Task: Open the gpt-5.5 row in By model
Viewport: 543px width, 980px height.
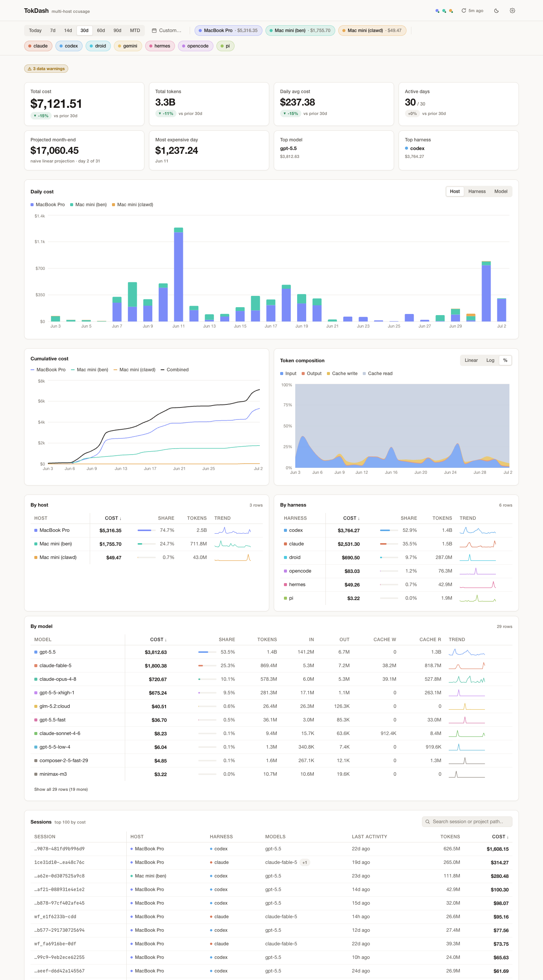Action: click(x=271, y=652)
